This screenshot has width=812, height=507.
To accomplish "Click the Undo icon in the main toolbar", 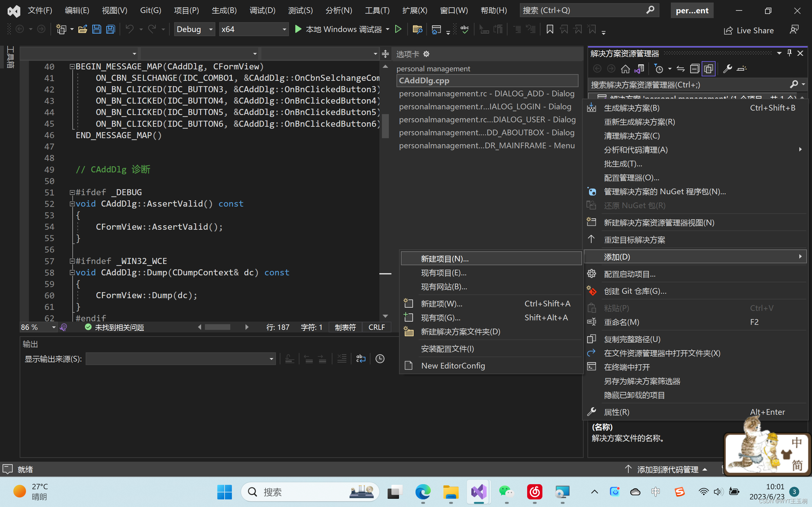I will coord(131,29).
